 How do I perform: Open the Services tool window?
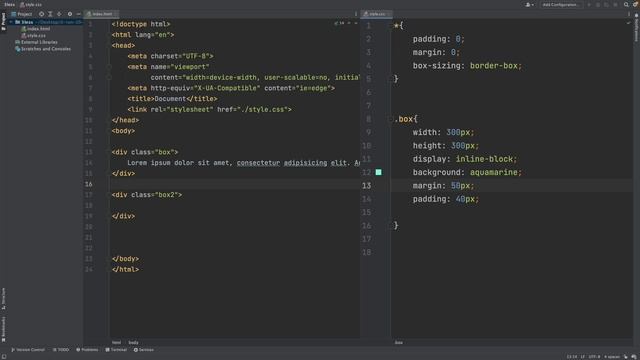(x=144, y=350)
